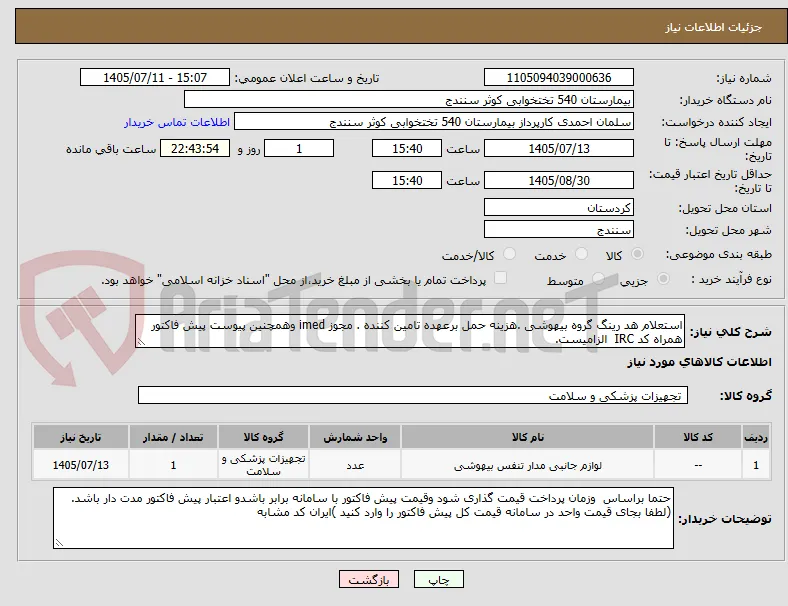The width and height of the screenshot is (788, 606).
Task: Click the table cell عدد unit
Action: 355,465
